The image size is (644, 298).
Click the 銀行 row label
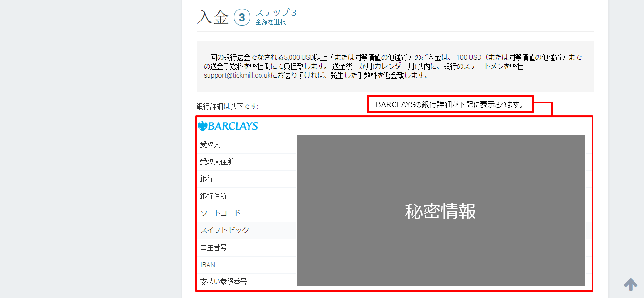(x=207, y=179)
